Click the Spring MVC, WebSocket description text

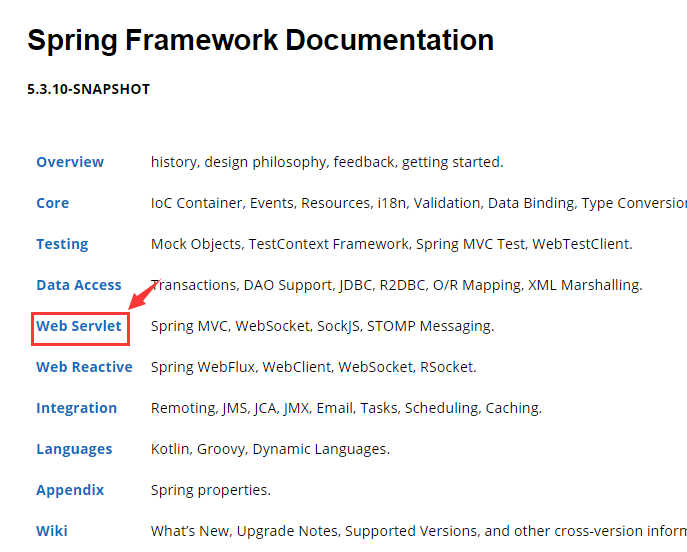pyautogui.click(x=322, y=326)
